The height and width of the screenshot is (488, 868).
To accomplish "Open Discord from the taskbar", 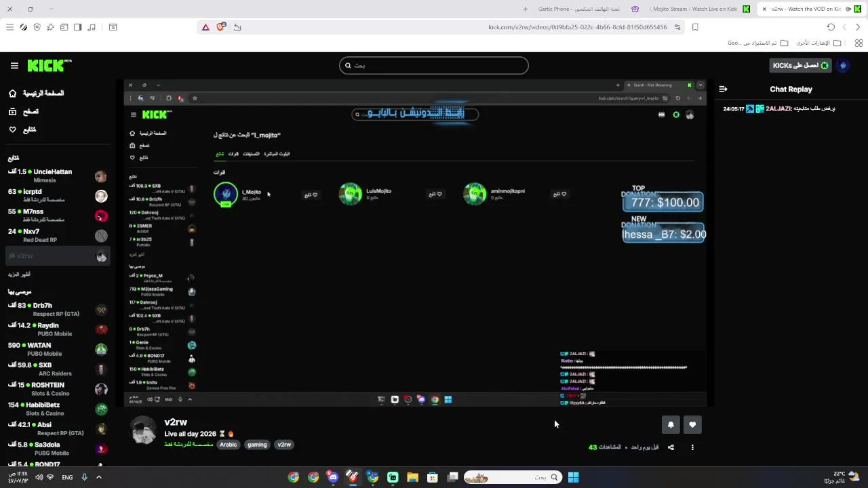I will point(332,477).
